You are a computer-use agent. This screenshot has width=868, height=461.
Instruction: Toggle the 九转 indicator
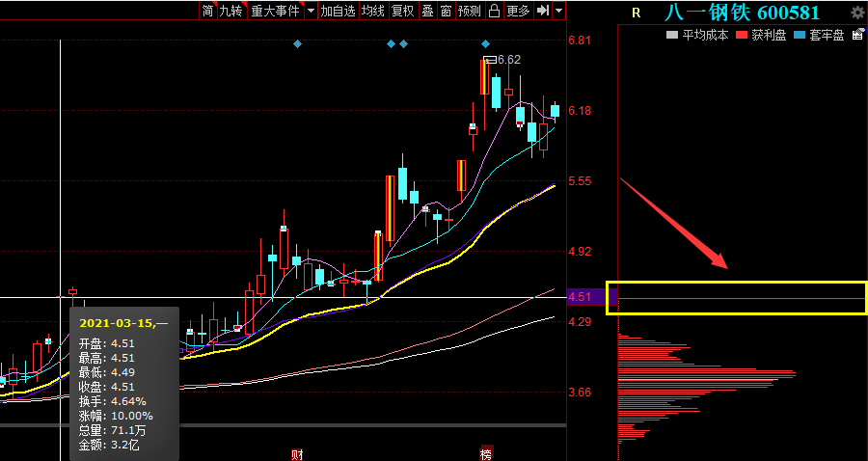click(231, 11)
